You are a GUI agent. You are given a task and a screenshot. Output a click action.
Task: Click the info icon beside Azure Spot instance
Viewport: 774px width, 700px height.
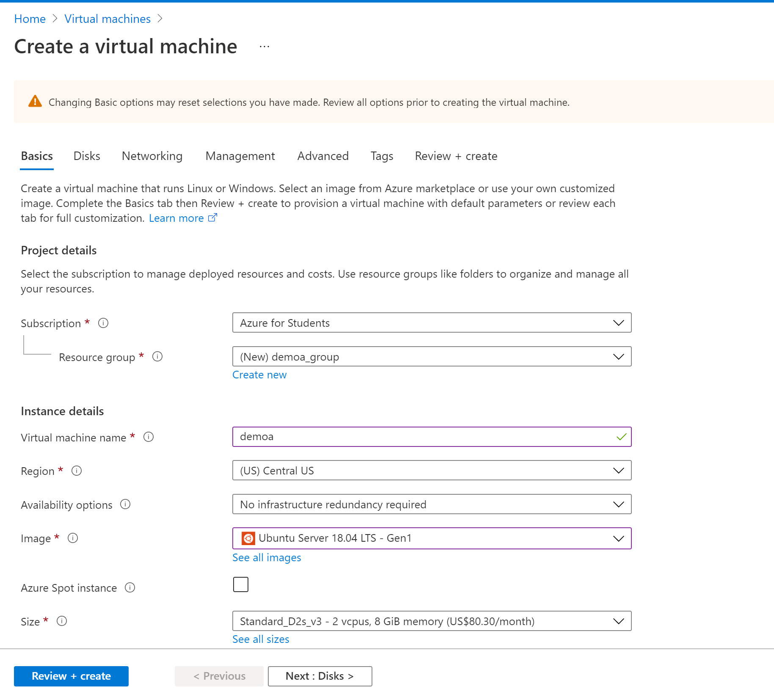130,587
